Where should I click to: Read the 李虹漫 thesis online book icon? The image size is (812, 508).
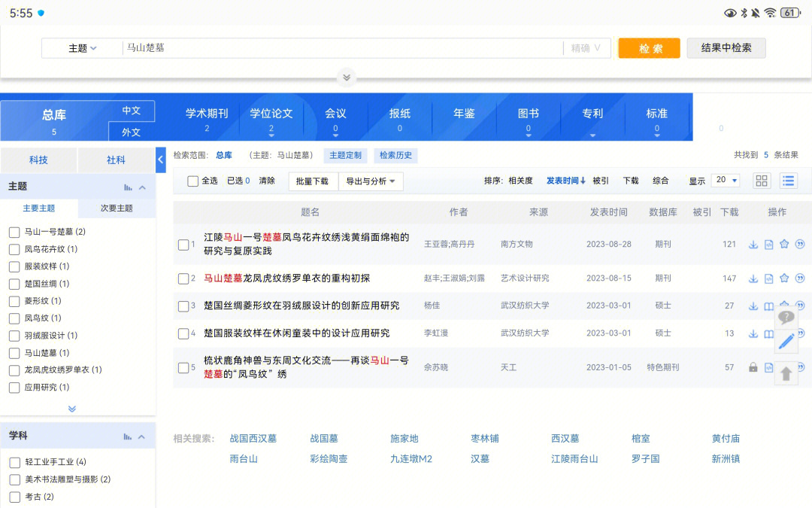click(x=769, y=333)
